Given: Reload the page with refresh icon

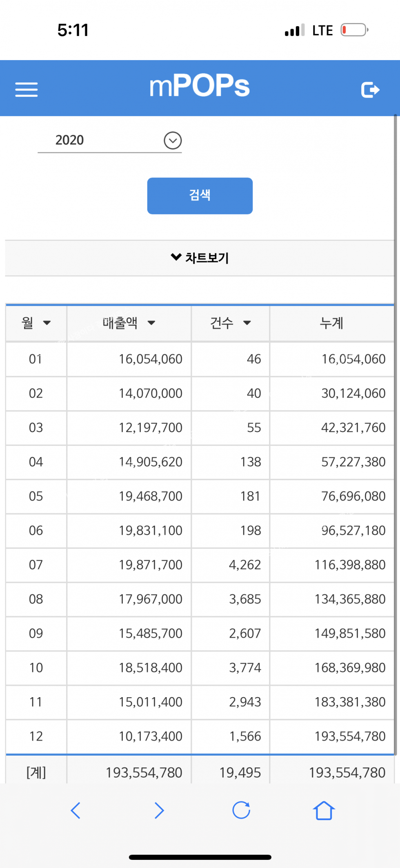Looking at the screenshot, I should coord(241,810).
